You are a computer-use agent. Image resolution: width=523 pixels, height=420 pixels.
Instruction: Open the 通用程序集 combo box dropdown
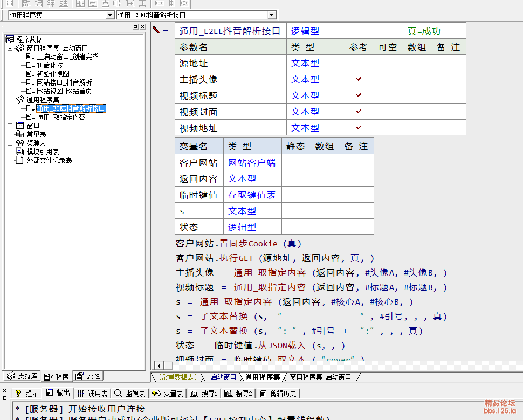[109, 15]
